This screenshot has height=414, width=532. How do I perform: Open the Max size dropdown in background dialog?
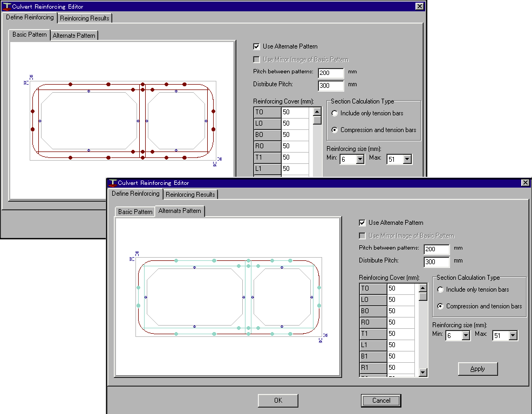[x=407, y=160]
